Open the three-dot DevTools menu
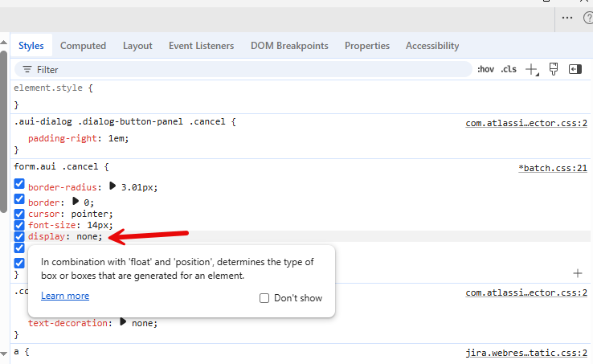The height and width of the screenshot is (364, 593). click(x=567, y=18)
